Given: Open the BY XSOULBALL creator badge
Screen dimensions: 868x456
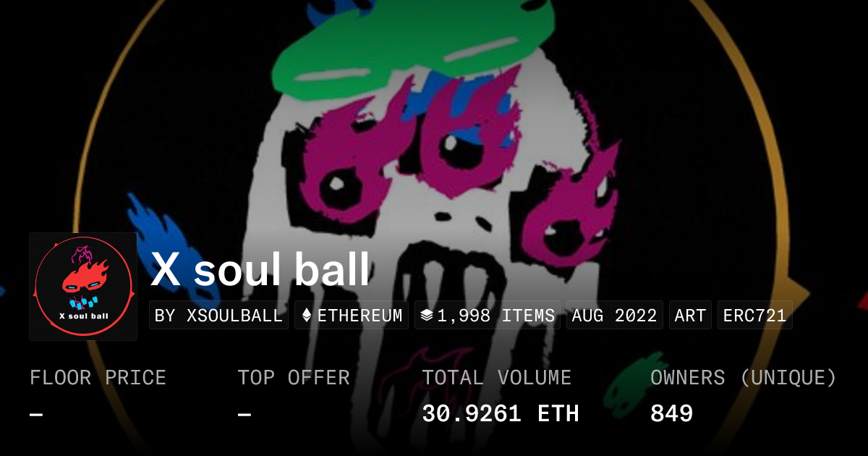Looking at the screenshot, I should (218, 316).
